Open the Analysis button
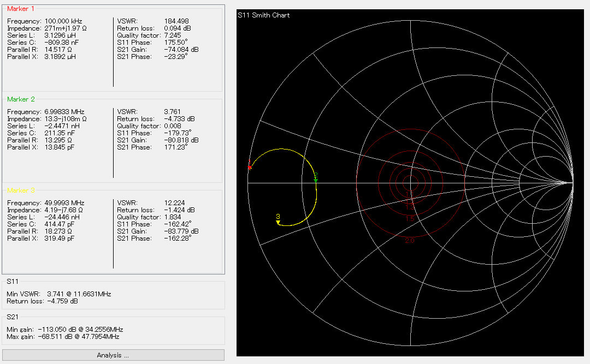The height and width of the screenshot is (364, 590). tap(113, 355)
